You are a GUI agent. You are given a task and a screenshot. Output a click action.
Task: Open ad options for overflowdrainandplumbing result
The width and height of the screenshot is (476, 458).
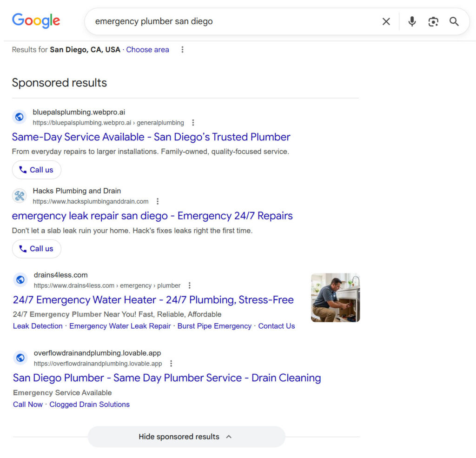point(171,364)
